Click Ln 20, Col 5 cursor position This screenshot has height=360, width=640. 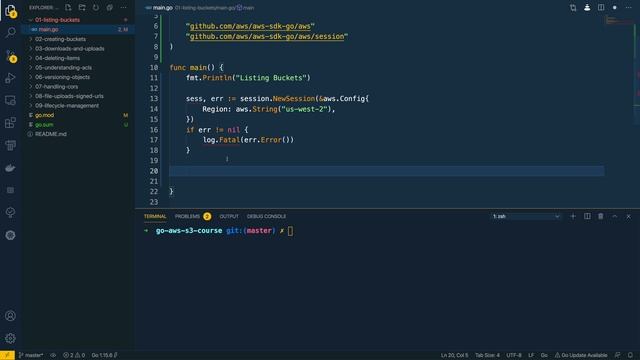pos(454,355)
